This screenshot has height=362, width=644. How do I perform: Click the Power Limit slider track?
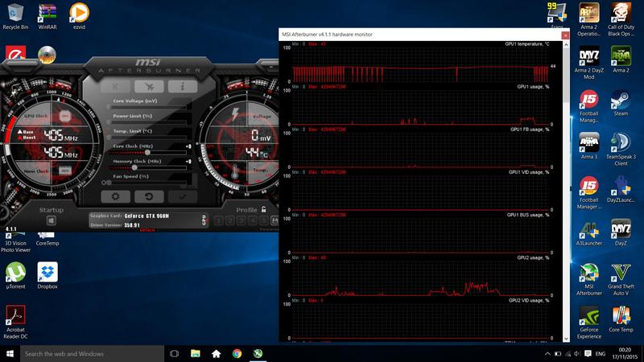point(148,122)
